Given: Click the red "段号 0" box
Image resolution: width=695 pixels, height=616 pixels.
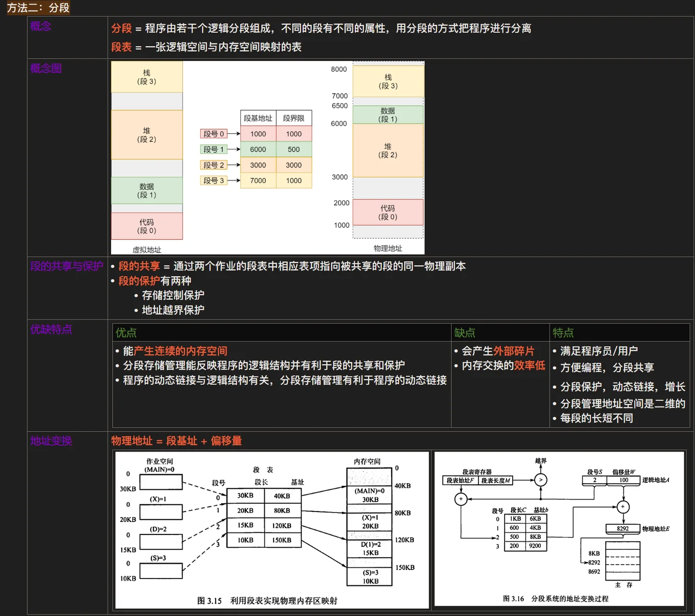Looking at the screenshot, I should click(x=214, y=134).
